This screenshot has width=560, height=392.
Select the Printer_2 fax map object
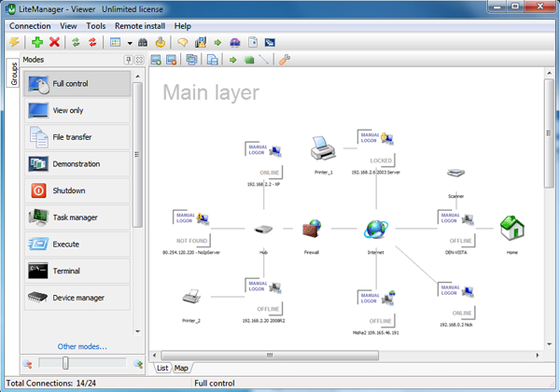pyautogui.click(x=191, y=296)
